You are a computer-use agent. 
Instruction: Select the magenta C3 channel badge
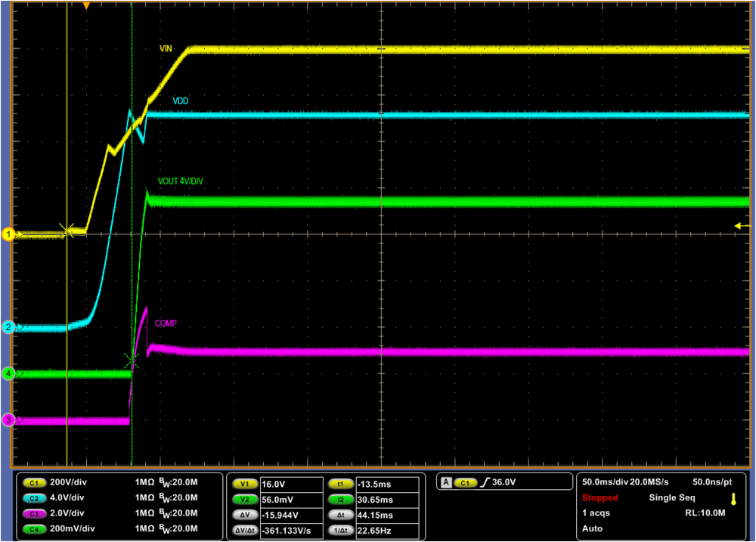click(36, 513)
